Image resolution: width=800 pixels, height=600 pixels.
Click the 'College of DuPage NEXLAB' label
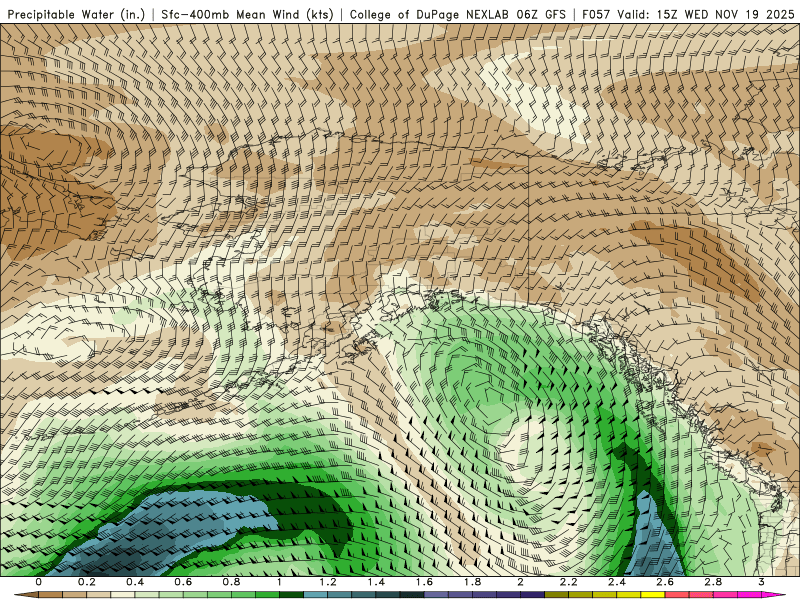[429, 14]
